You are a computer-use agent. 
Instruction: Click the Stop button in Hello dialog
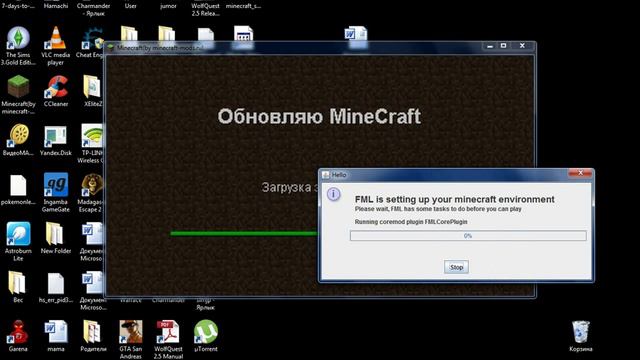[456, 267]
